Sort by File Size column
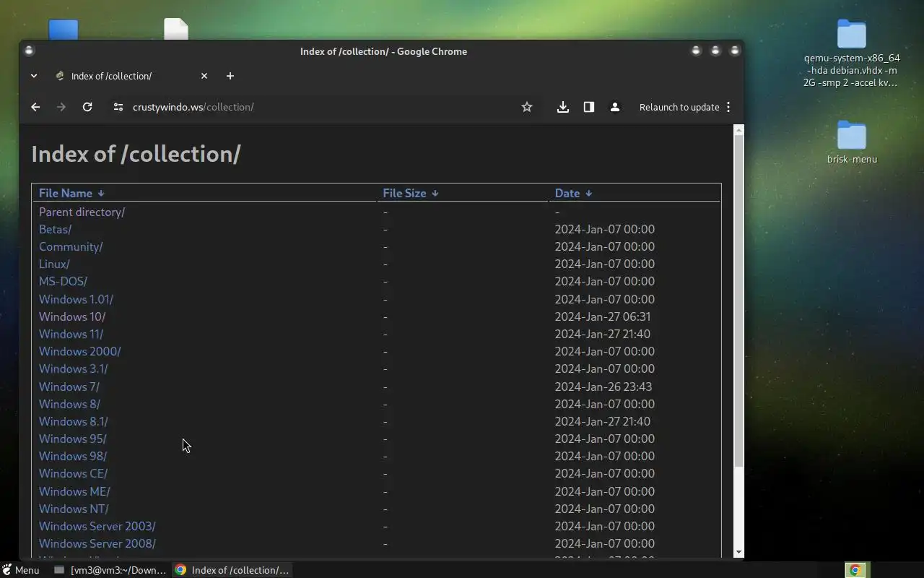Screen dimensions: 924x578 click(404, 193)
